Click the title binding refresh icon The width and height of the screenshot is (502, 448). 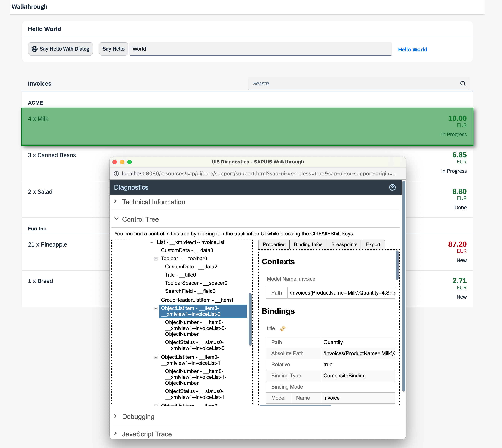283,328
